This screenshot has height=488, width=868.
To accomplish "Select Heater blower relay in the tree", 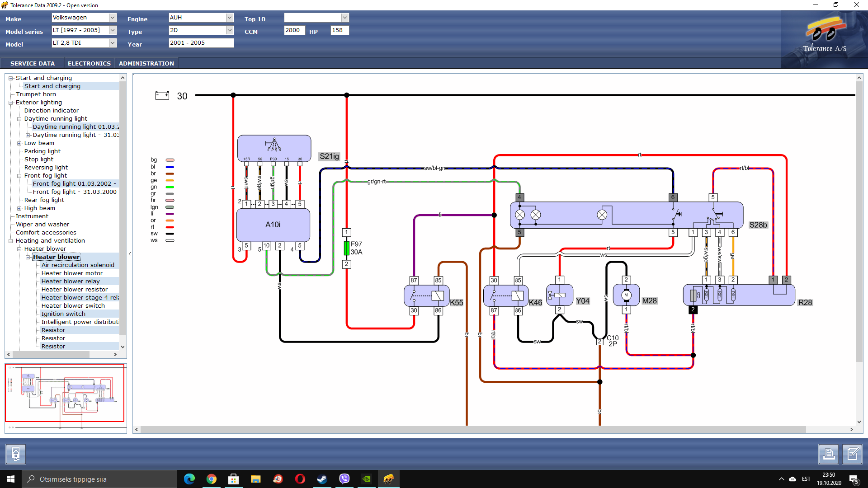I will pos(71,281).
